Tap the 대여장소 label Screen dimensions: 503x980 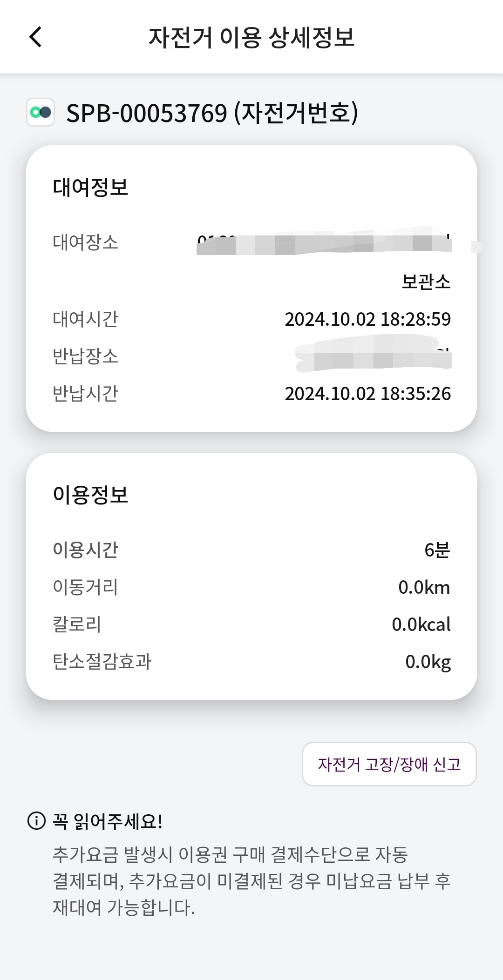(x=85, y=242)
